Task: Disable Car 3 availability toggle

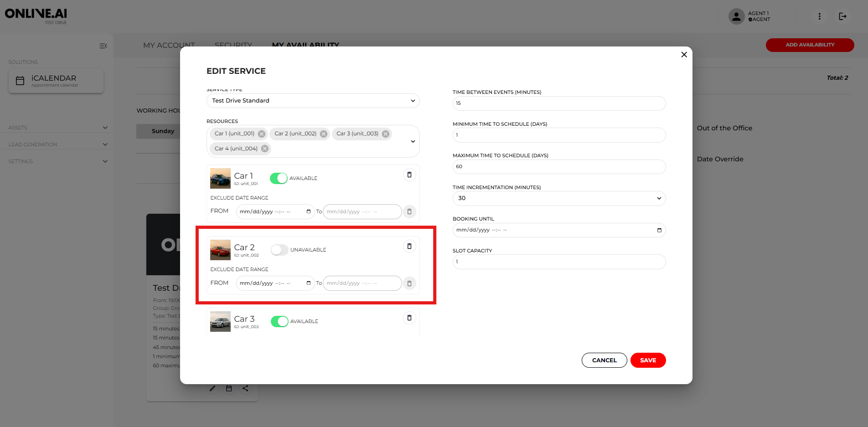Action: [279, 321]
